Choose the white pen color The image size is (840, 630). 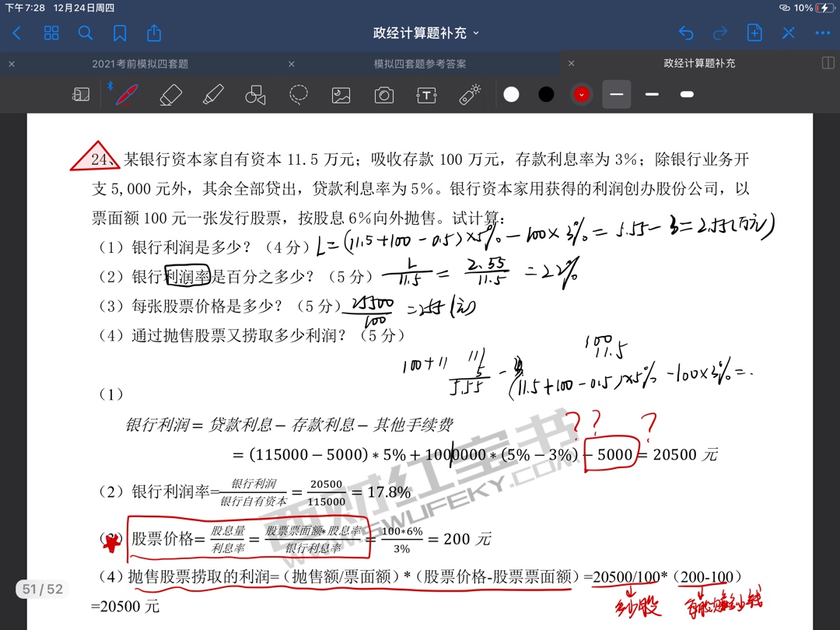[x=511, y=95]
